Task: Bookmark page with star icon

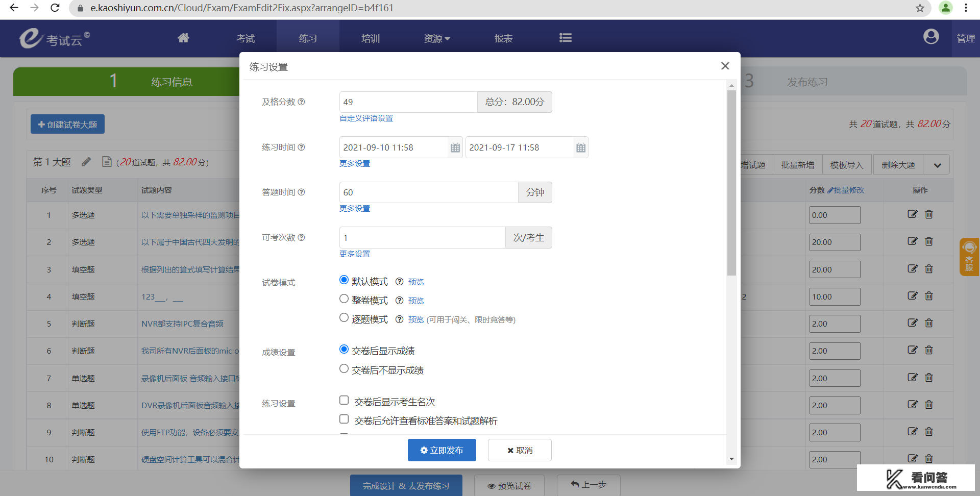Action: click(920, 8)
